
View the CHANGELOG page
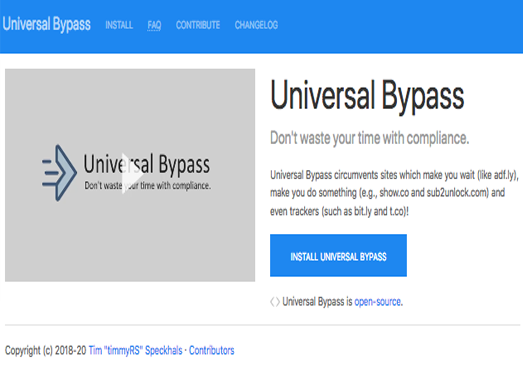point(256,25)
